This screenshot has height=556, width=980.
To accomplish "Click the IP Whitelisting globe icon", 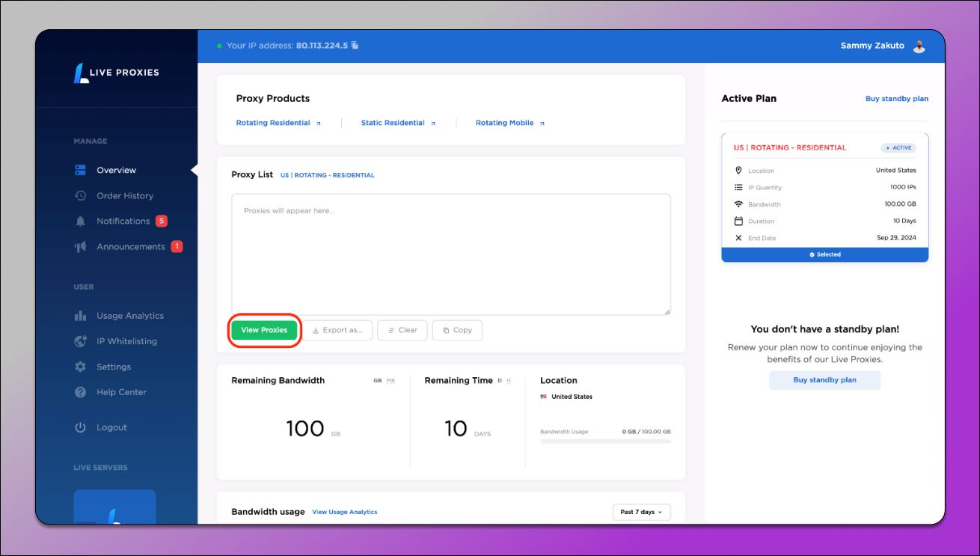I will [81, 341].
